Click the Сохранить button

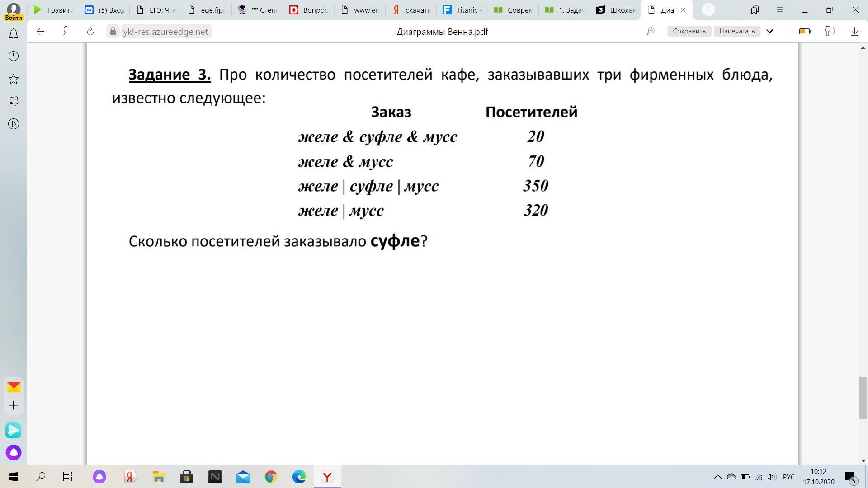(689, 31)
